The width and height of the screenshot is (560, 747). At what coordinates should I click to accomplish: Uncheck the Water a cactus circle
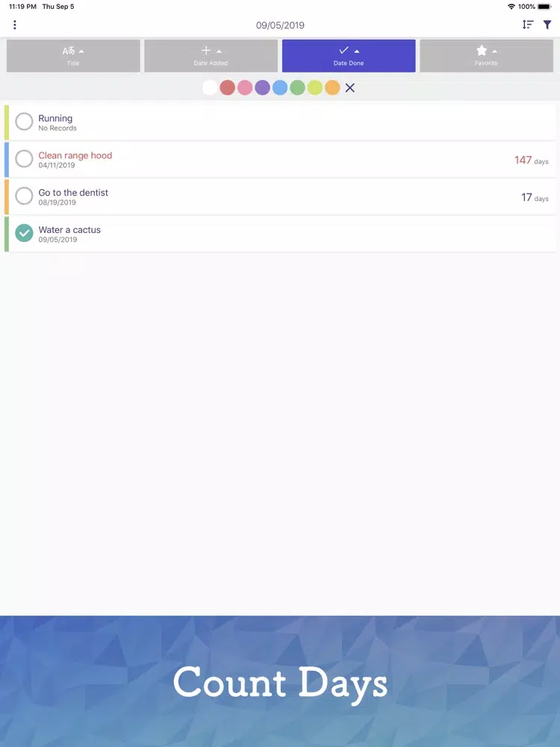tap(24, 233)
